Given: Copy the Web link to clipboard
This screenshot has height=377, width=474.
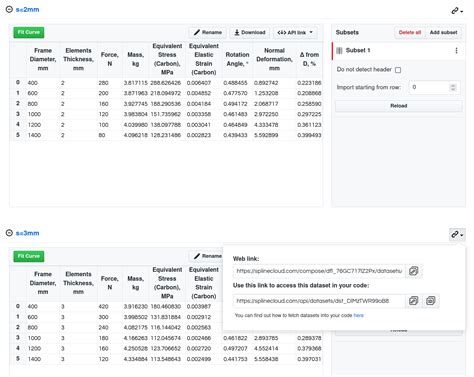Looking at the screenshot, I should coord(413,271).
